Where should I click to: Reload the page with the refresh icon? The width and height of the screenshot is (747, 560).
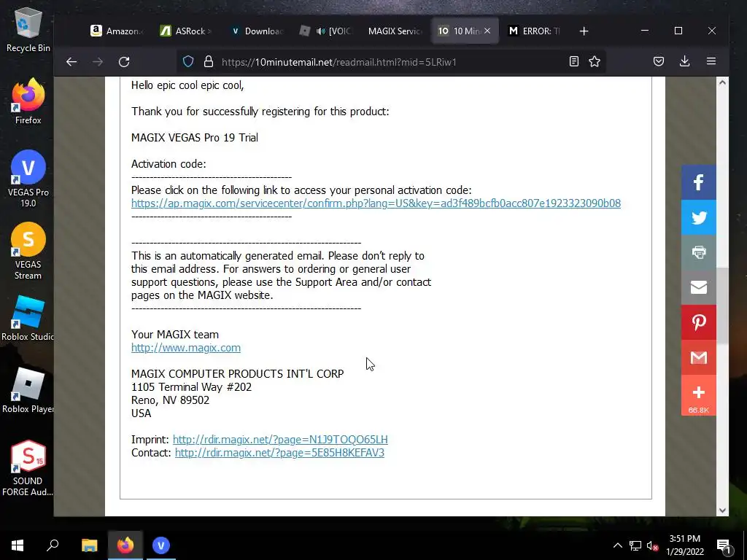(124, 62)
